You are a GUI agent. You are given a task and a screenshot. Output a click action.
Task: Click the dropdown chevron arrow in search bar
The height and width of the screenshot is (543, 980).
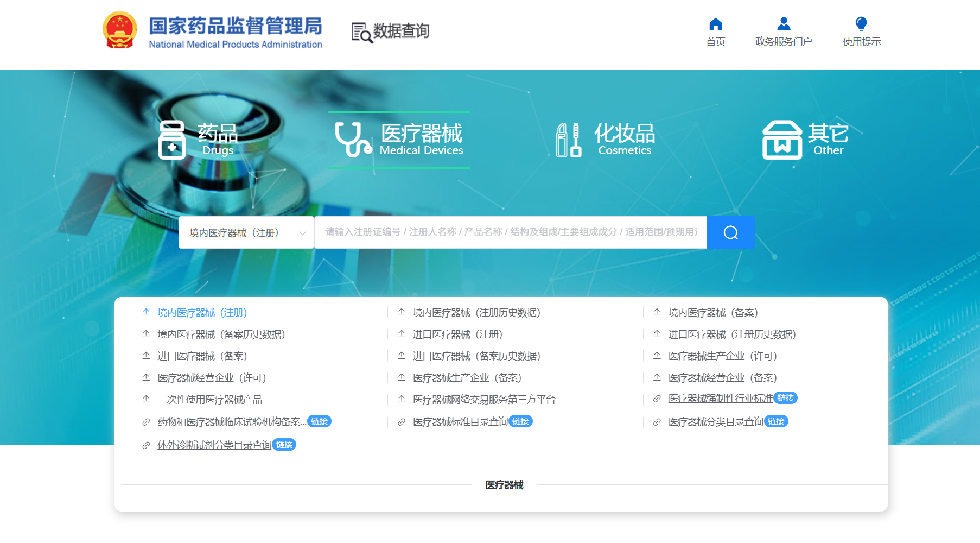pos(303,233)
